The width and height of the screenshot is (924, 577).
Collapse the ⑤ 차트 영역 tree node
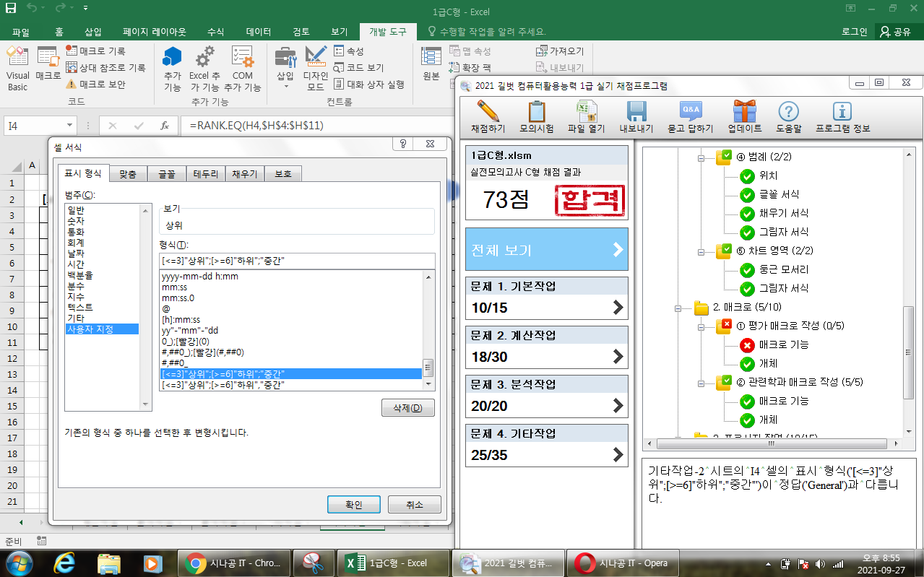click(700, 251)
